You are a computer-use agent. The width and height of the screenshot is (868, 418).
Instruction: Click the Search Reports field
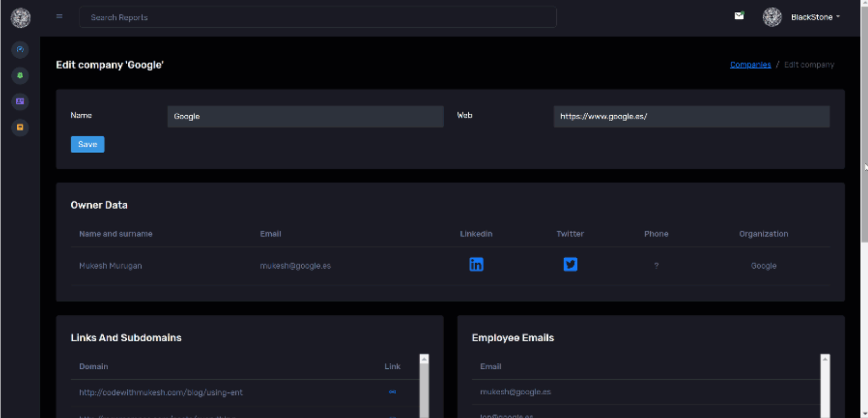tap(317, 17)
